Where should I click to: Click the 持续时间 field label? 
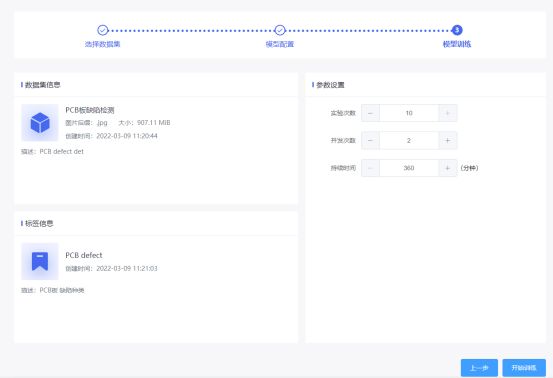point(343,168)
